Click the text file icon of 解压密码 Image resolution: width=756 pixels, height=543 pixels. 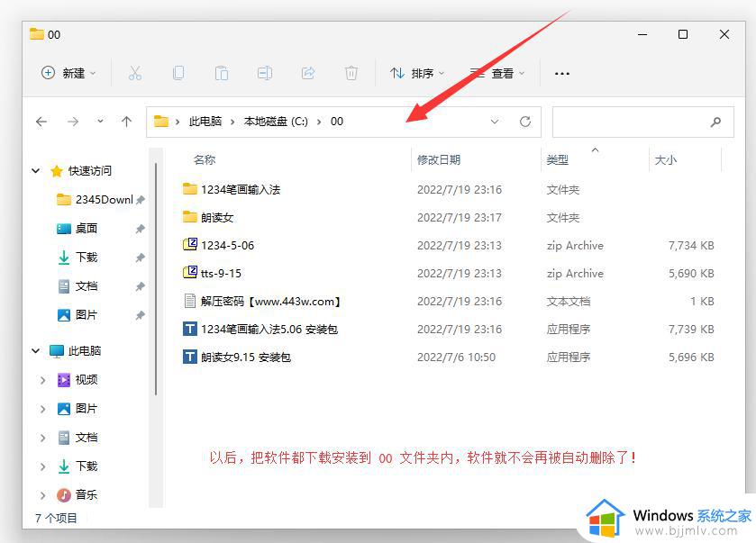pyautogui.click(x=190, y=301)
